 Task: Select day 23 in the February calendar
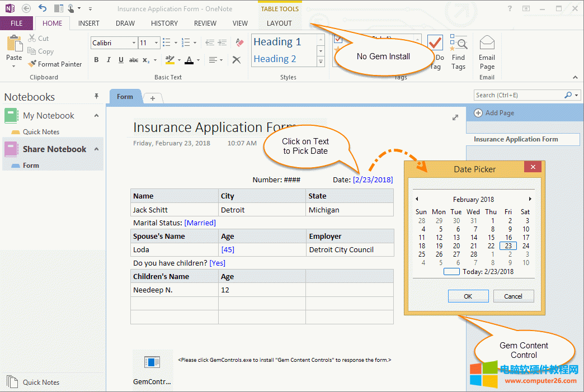pyautogui.click(x=507, y=245)
